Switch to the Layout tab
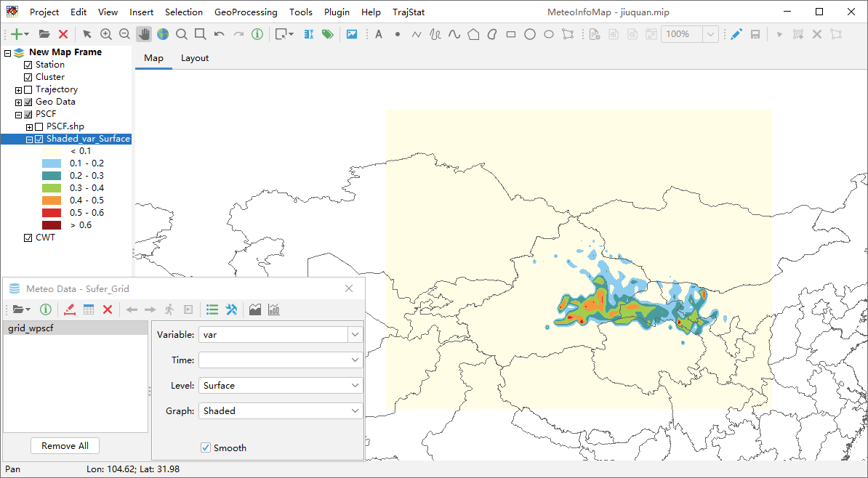This screenshot has height=478, width=868. click(x=195, y=58)
